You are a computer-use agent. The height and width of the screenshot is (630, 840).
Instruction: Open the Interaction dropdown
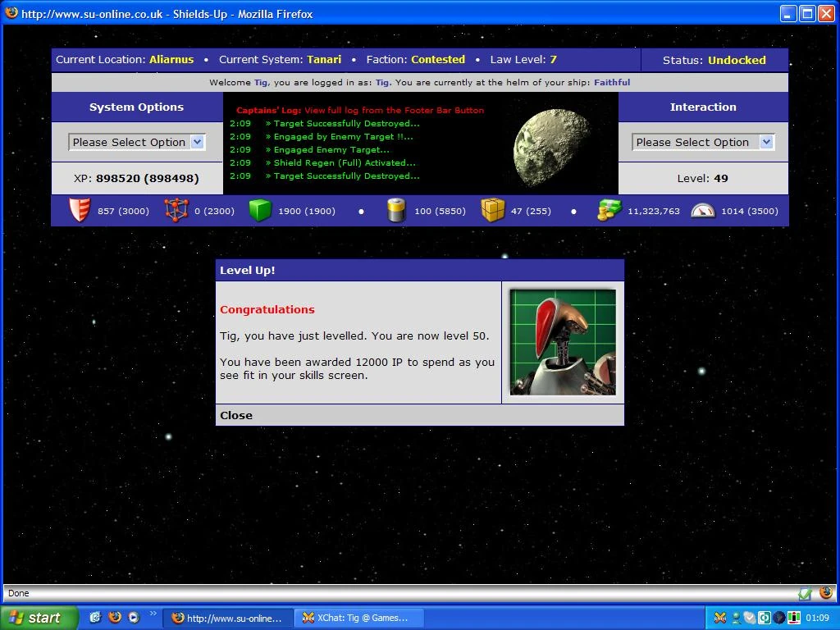pyautogui.click(x=703, y=142)
